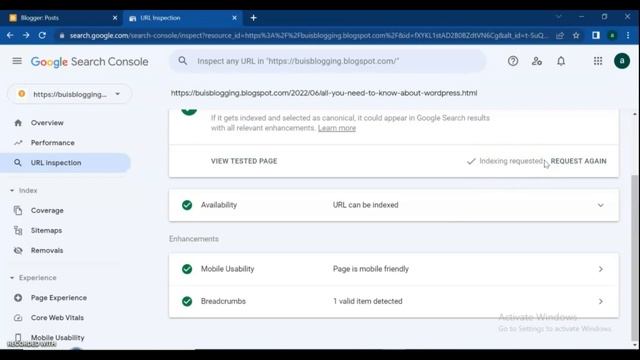Click '1 valid item detected' text
Screen dimensions: 640x360
coord(367,301)
